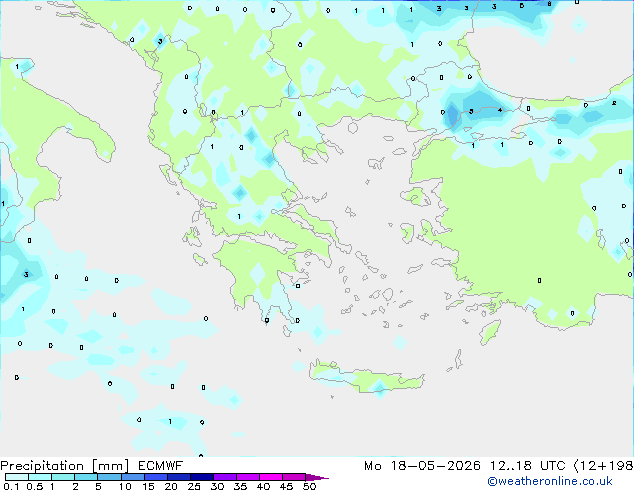Click the legend label '25'

point(194,486)
